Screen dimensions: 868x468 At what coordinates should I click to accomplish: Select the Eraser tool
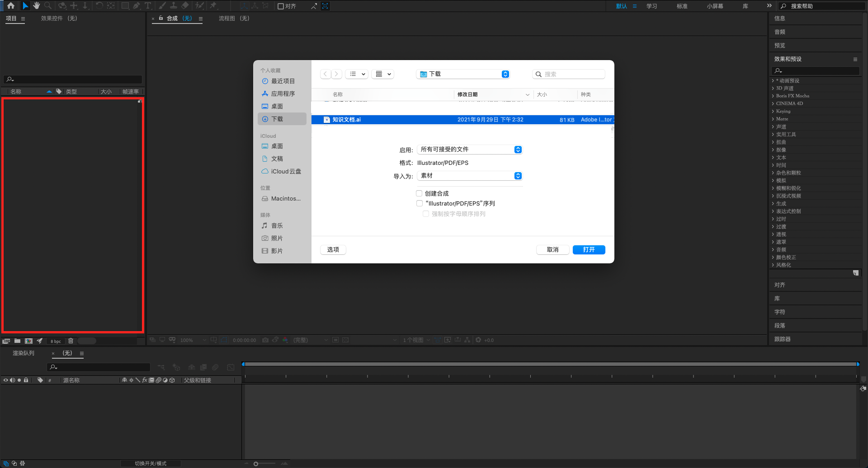pyautogui.click(x=185, y=6)
